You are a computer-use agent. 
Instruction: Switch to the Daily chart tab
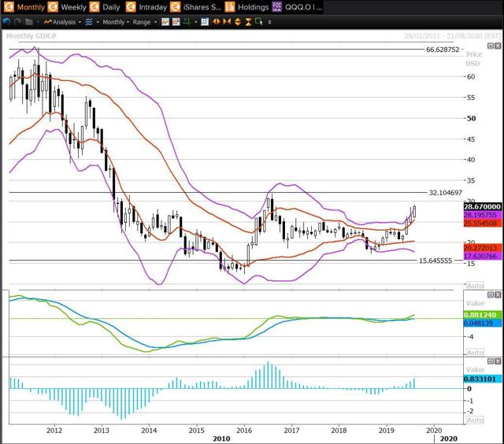tap(105, 7)
